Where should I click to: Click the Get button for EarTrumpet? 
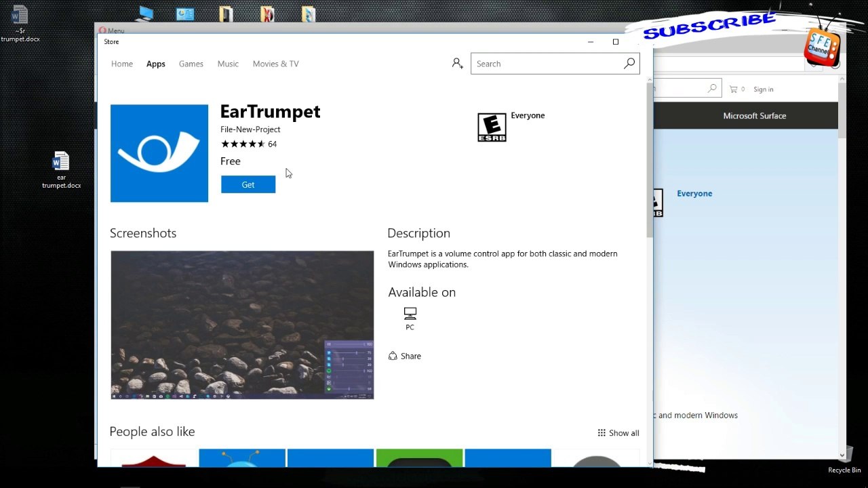[248, 184]
